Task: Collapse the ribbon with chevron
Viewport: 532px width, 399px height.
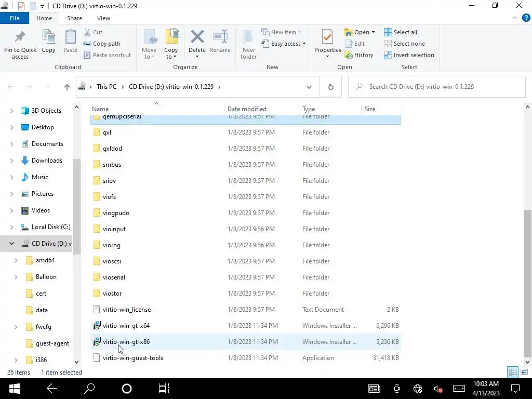Action: coord(515,18)
